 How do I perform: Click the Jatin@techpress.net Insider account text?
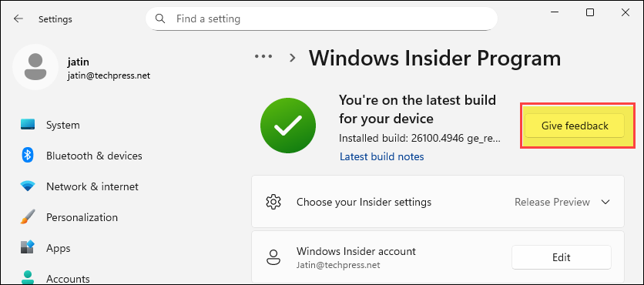tap(338, 265)
